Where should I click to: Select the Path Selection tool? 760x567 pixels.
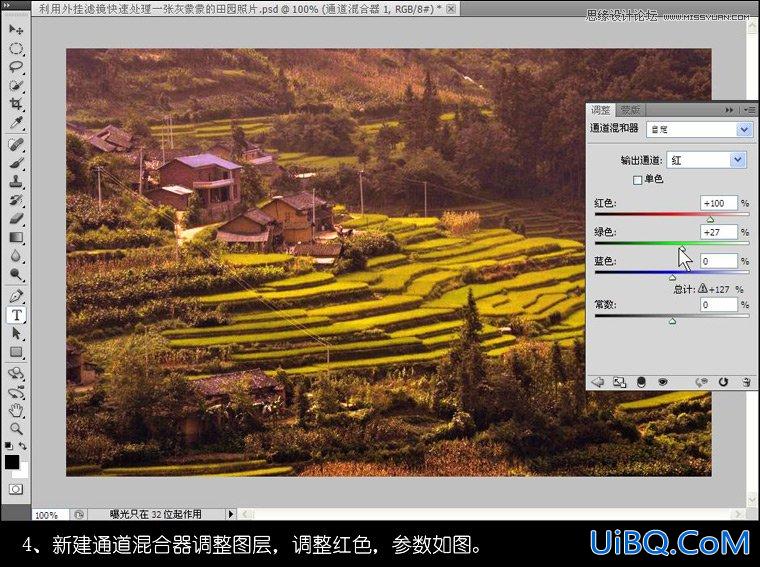pos(16,333)
